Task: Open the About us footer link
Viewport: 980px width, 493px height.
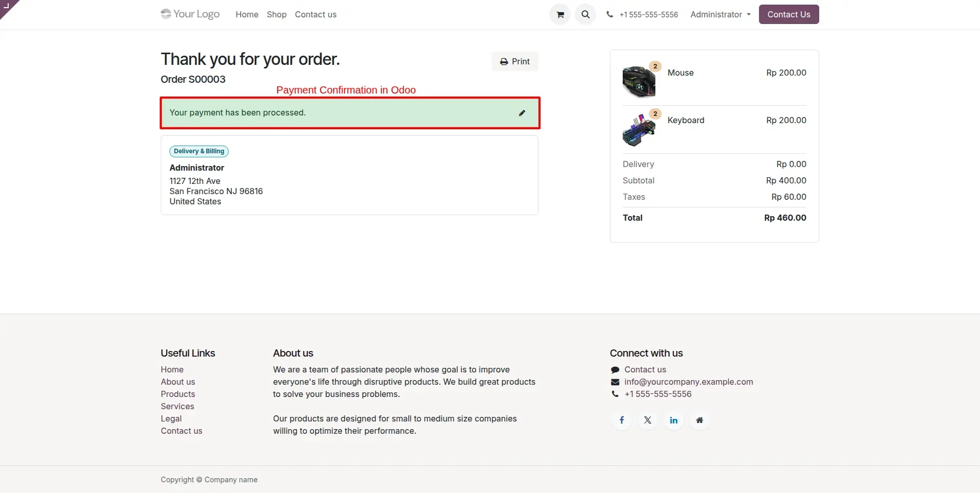Action: coord(178,382)
